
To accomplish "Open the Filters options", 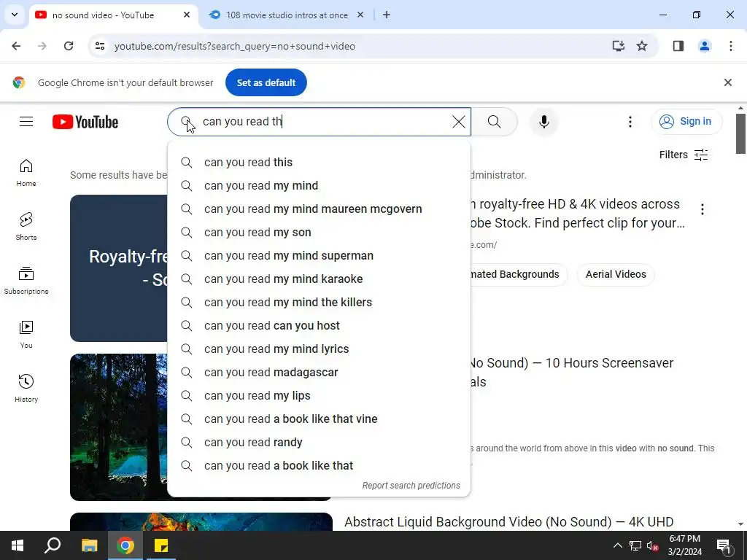I will pyautogui.click(x=683, y=155).
